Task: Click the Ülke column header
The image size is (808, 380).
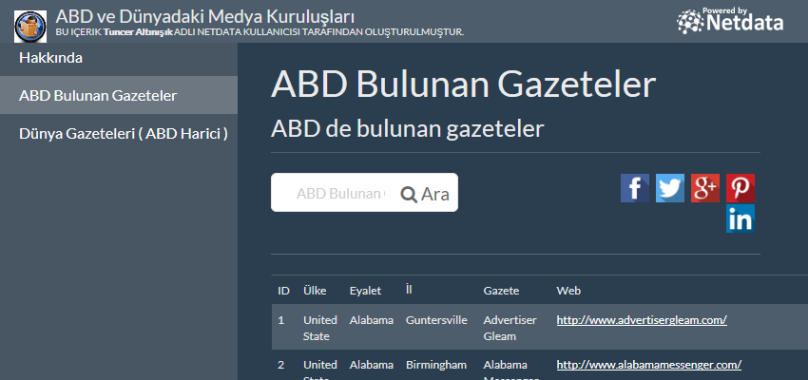Action: [314, 291]
